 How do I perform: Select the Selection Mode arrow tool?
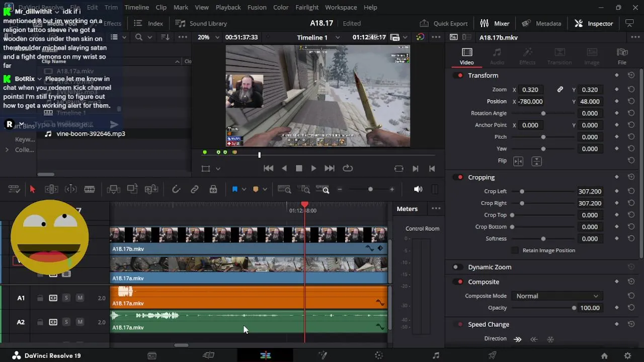click(x=33, y=190)
